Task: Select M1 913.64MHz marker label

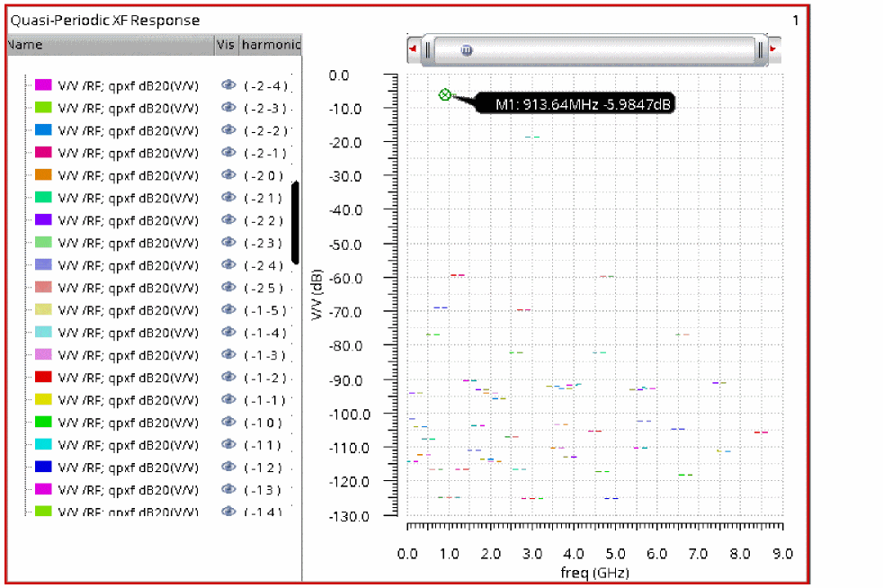Action: 583,104
